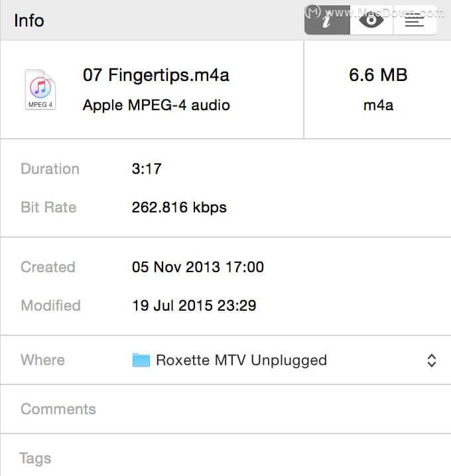
Task: Click the Duration label
Action: [x=50, y=169]
